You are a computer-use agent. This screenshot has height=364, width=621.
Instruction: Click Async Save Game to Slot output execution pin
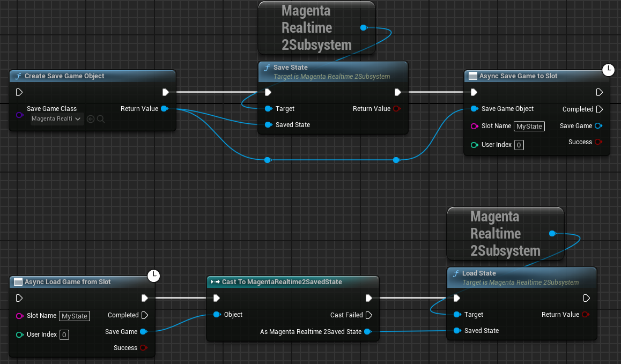(599, 92)
